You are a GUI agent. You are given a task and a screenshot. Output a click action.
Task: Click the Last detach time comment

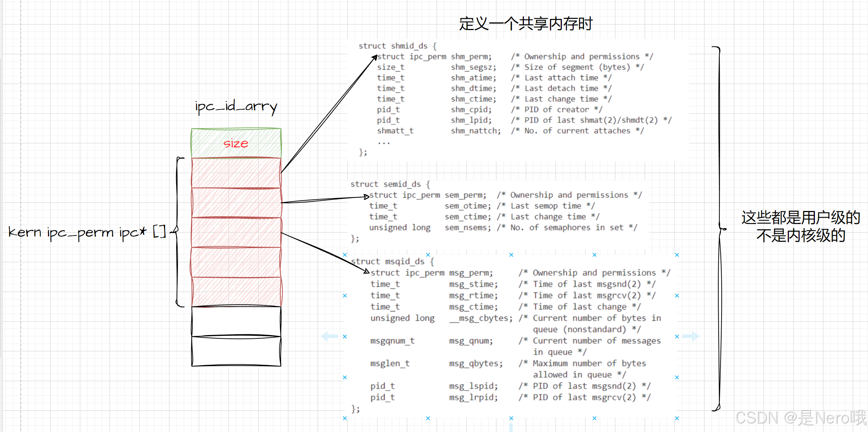[x=561, y=88]
